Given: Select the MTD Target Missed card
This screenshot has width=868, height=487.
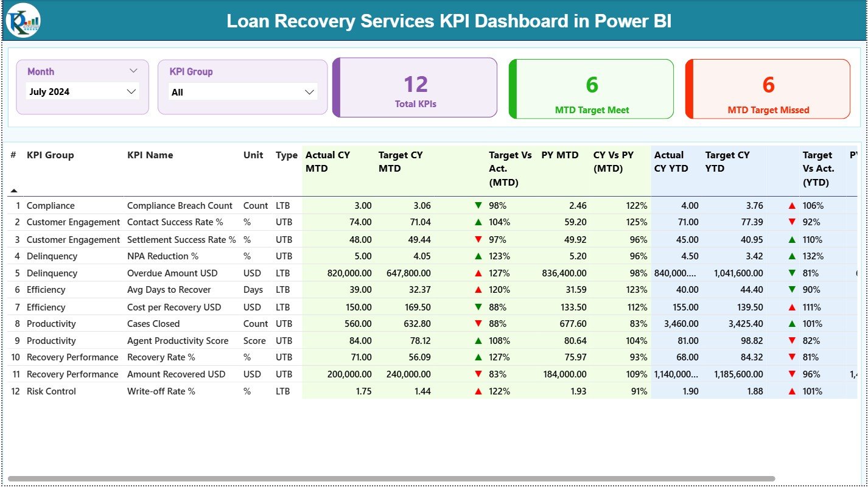Looking at the screenshot, I should (x=768, y=88).
